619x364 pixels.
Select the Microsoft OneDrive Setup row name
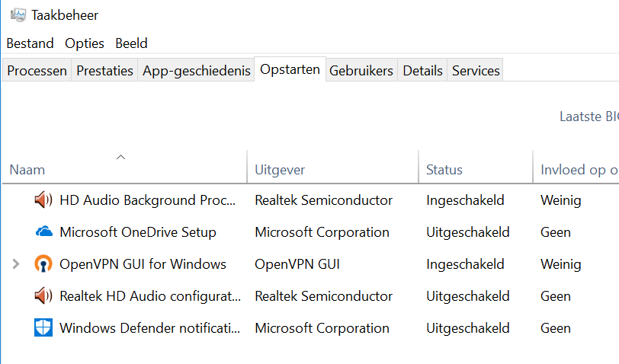(138, 232)
